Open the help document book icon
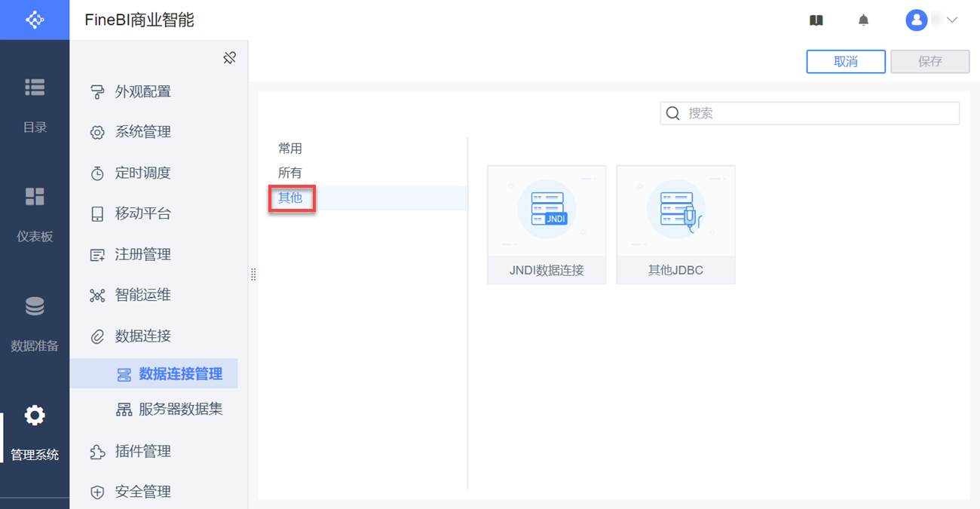The width and height of the screenshot is (980, 509). tap(816, 20)
